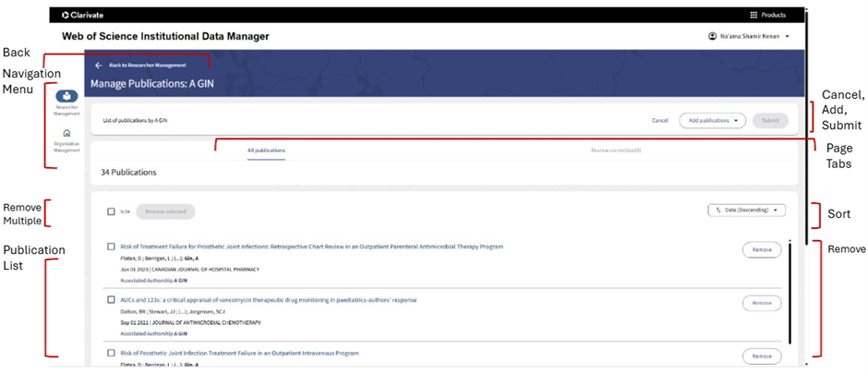Click Web of Science Institutional Data Manager title

165,37
